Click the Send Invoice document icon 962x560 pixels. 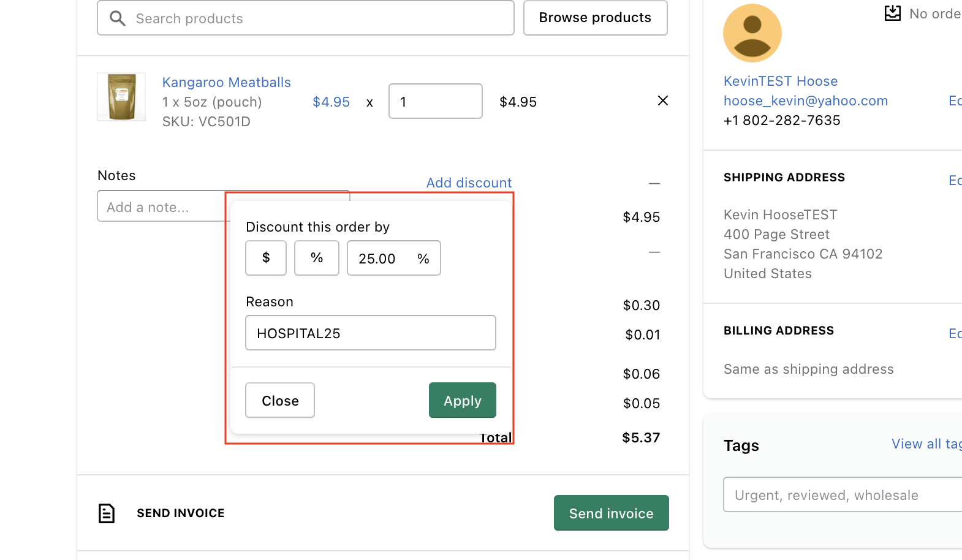coord(107,513)
